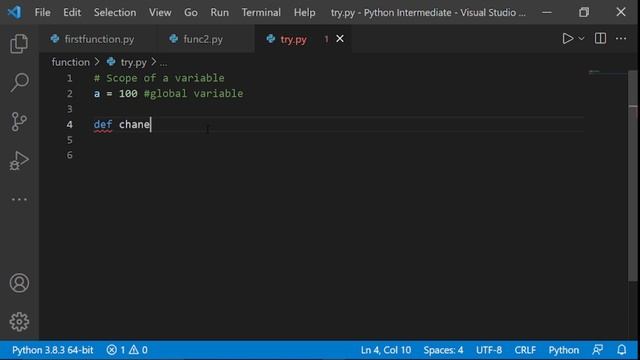Open the Selection menu
The image size is (640, 360).
(x=115, y=13)
